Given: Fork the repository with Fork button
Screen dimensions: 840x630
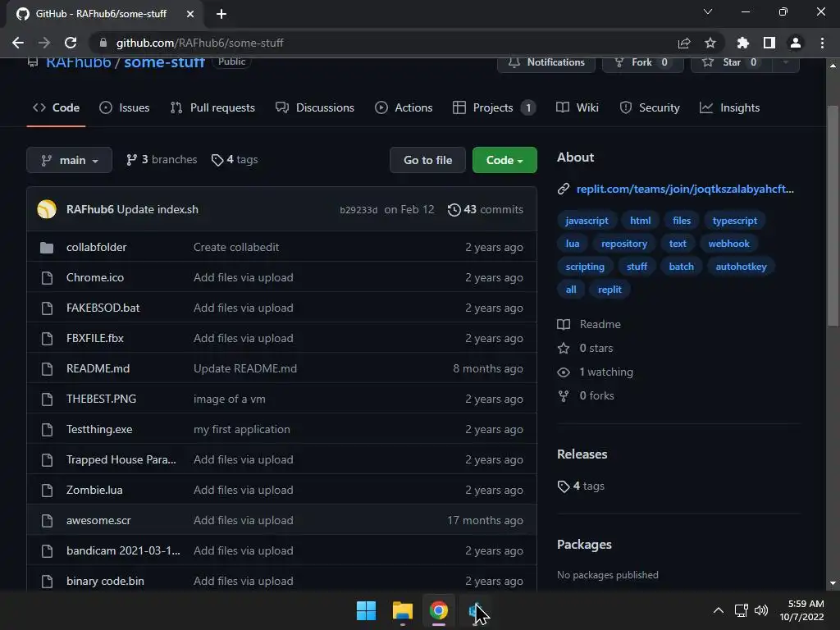Looking at the screenshot, I should 642,62.
